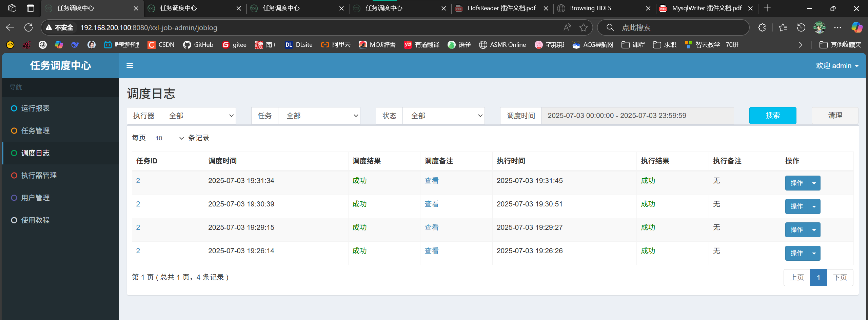Image resolution: width=868 pixels, height=320 pixels.
Task: Switch to the Browsing HDFS browser tab
Action: 590,8
